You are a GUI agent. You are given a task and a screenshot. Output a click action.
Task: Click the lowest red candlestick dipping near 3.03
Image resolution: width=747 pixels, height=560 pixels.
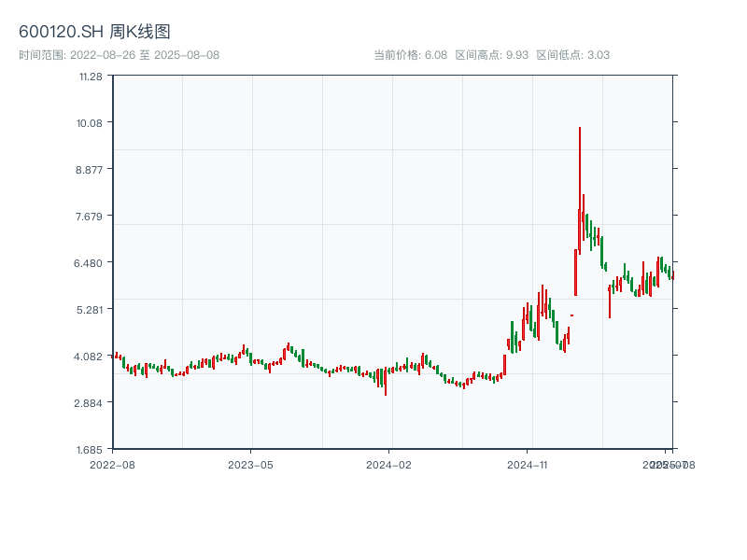pos(386,381)
